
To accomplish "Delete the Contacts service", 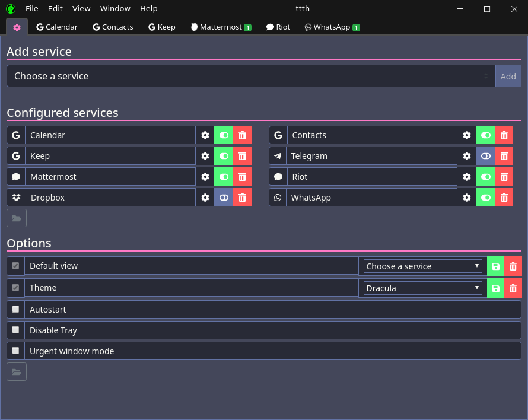I will point(504,135).
